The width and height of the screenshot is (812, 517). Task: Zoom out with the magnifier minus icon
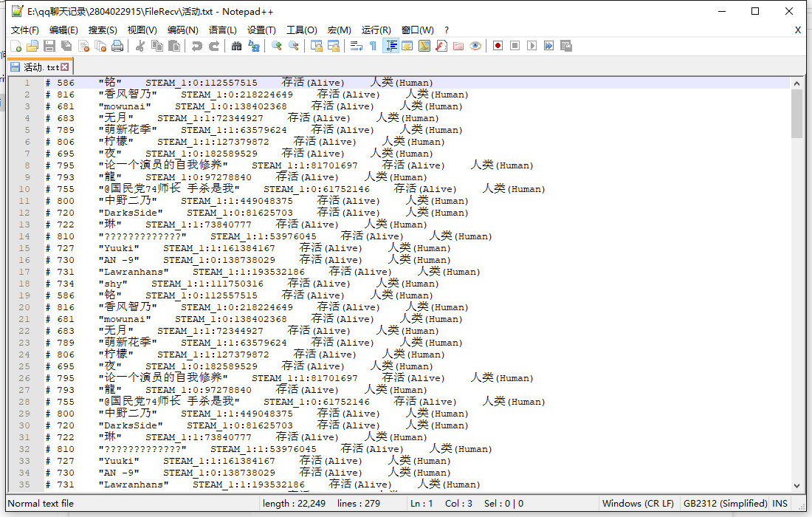294,46
